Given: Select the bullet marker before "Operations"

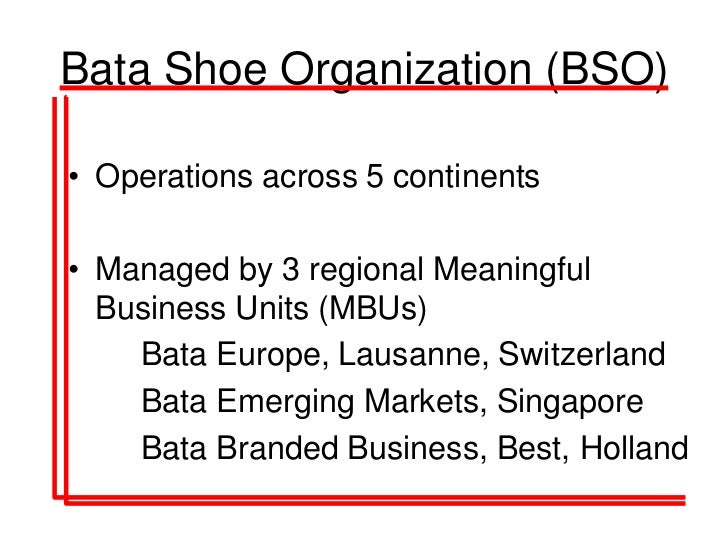Looking at the screenshot, I should (73, 181).
